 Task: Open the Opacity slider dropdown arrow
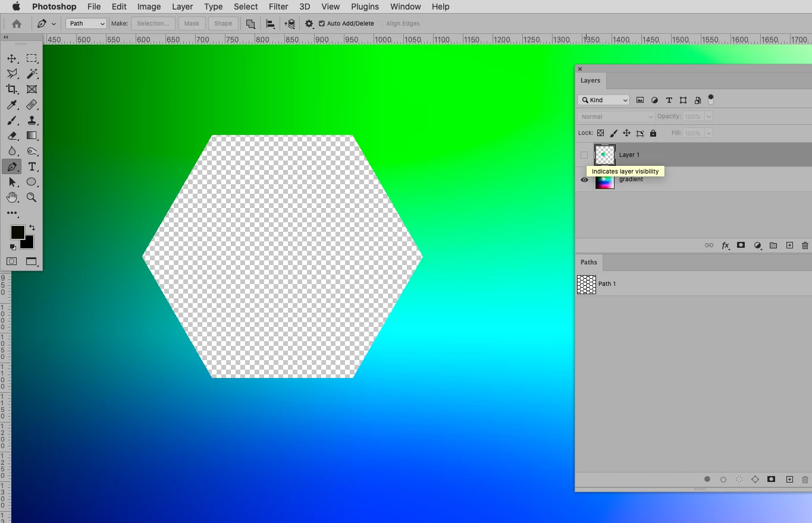tap(708, 116)
